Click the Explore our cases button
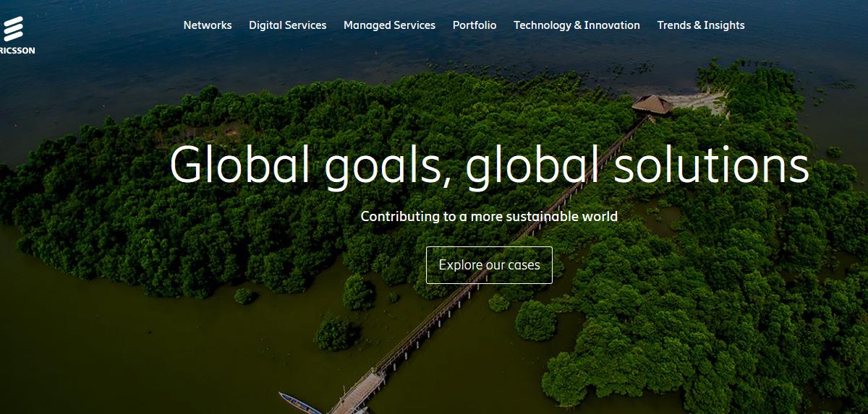The width and height of the screenshot is (868, 414). point(489,265)
